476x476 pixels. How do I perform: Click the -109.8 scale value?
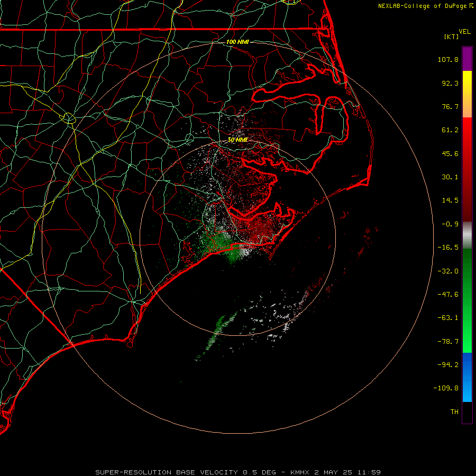click(x=446, y=388)
